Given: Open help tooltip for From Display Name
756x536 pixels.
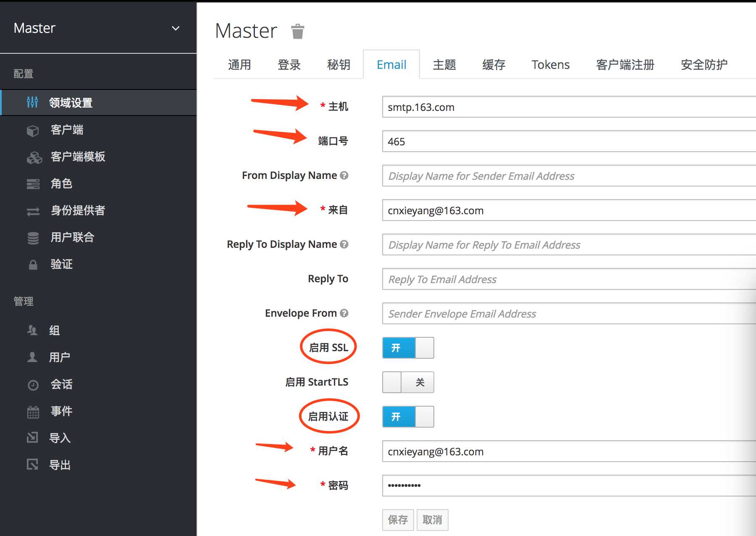Looking at the screenshot, I should (344, 175).
